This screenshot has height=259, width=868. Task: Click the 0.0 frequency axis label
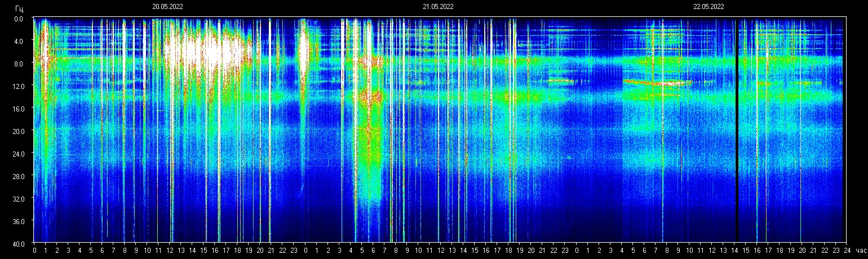(x=19, y=19)
